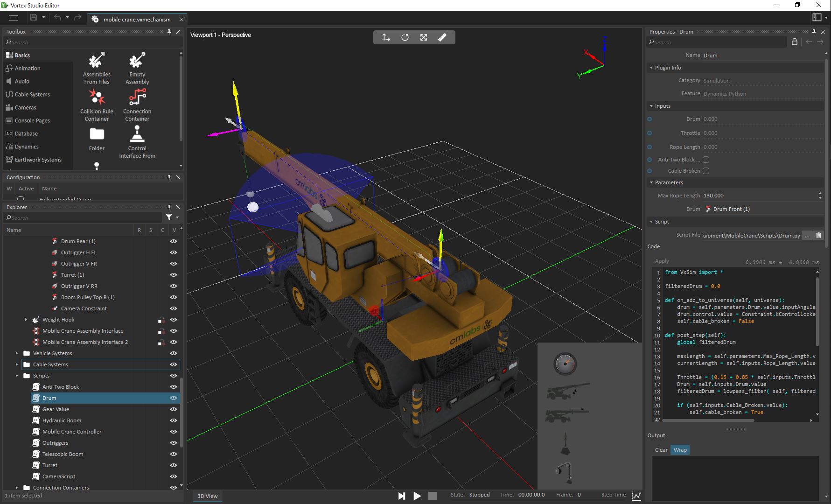Delete script file with trash icon

pyautogui.click(x=818, y=235)
